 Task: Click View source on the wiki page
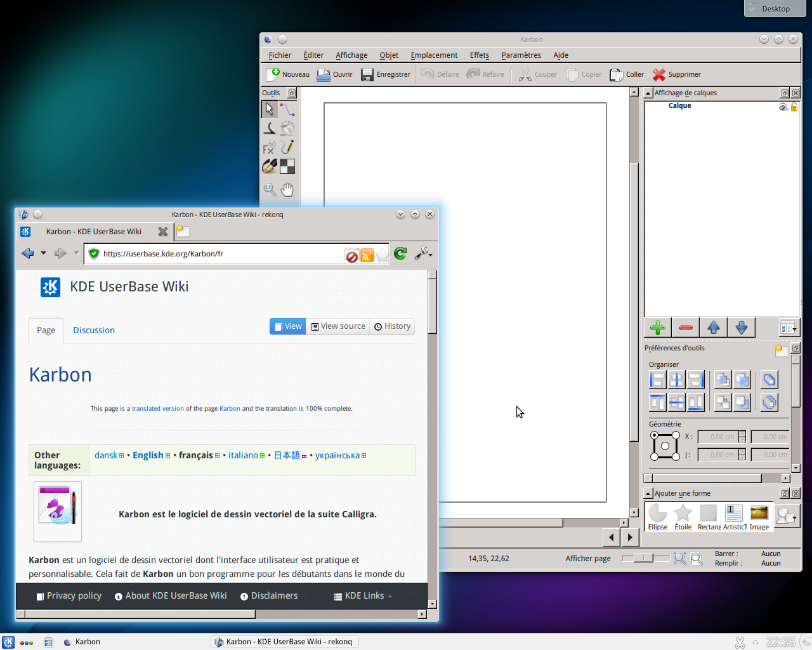click(338, 326)
